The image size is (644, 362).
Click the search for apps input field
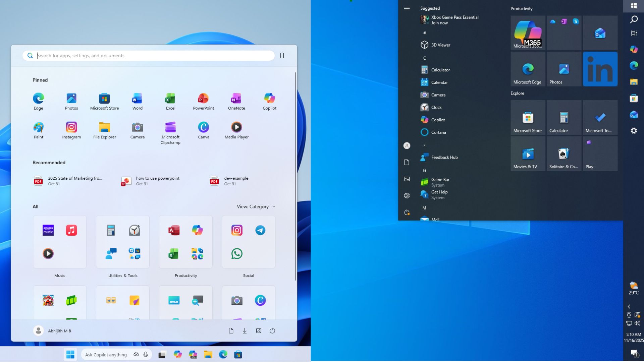148,55
